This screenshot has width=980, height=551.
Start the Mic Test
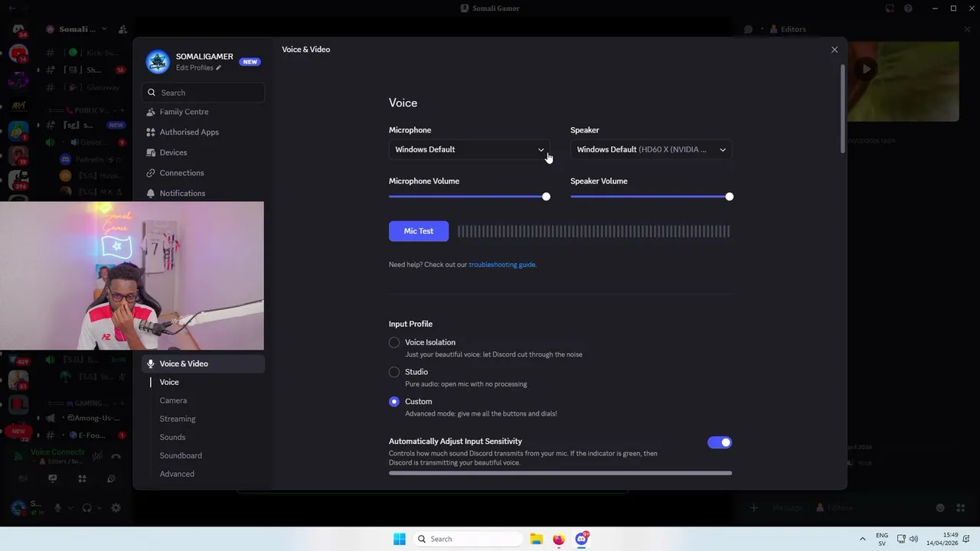point(419,231)
